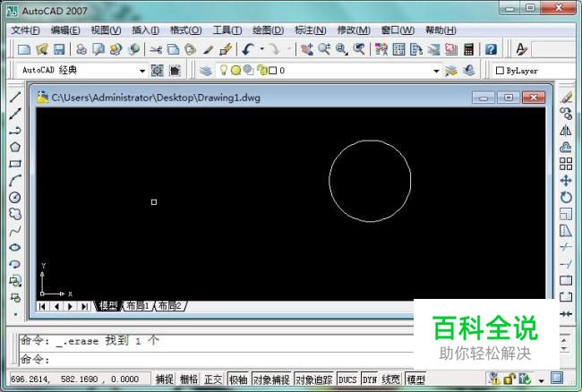Select the Copy object tool
Image resolution: width=582 pixels, height=392 pixels.
click(566, 114)
